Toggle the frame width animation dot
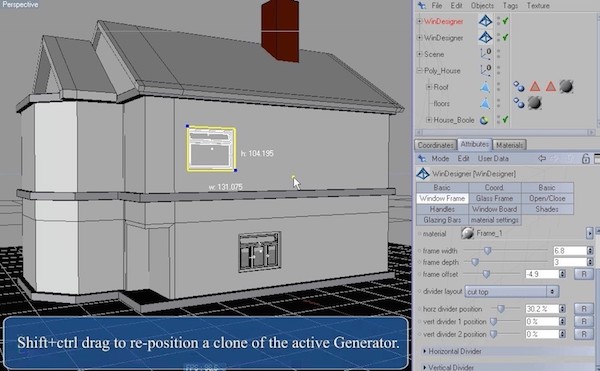The width and height of the screenshot is (600, 371). [419, 251]
